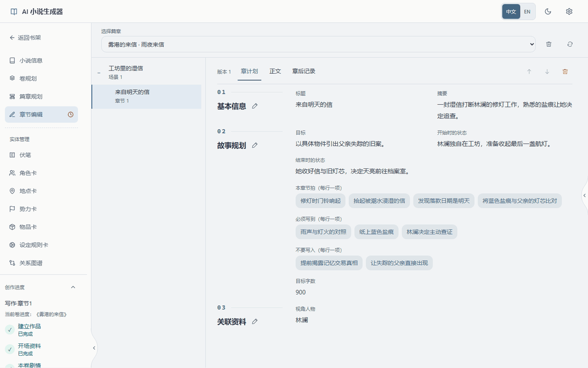Refresh the 篇章 list with the reload icon

pos(570,44)
